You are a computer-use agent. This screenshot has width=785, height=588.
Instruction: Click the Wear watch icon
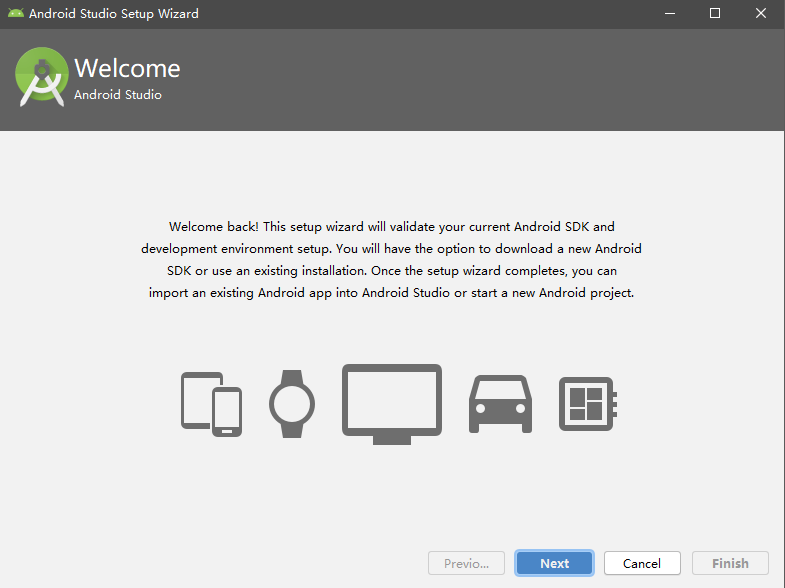pyautogui.click(x=292, y=404)
